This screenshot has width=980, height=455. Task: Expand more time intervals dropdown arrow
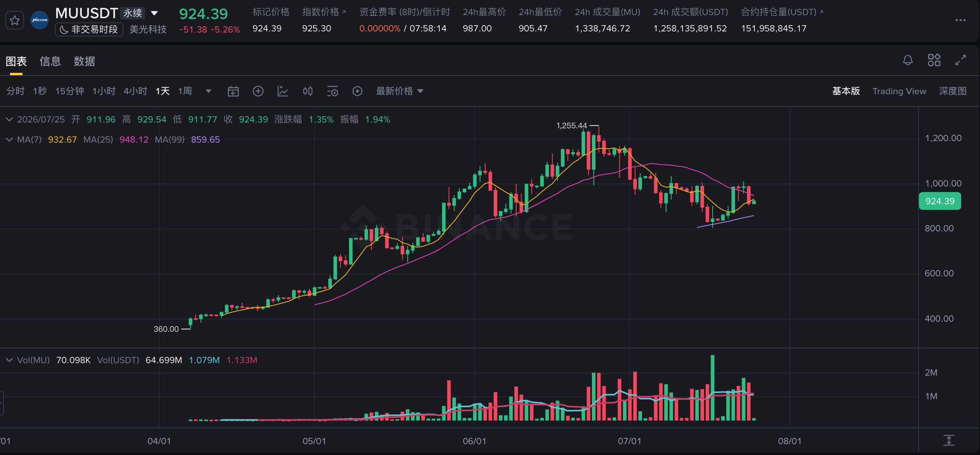click(x=209, y=91)
